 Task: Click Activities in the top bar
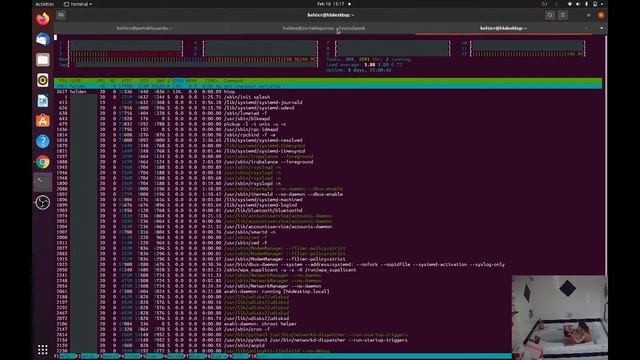coord(44,4)
